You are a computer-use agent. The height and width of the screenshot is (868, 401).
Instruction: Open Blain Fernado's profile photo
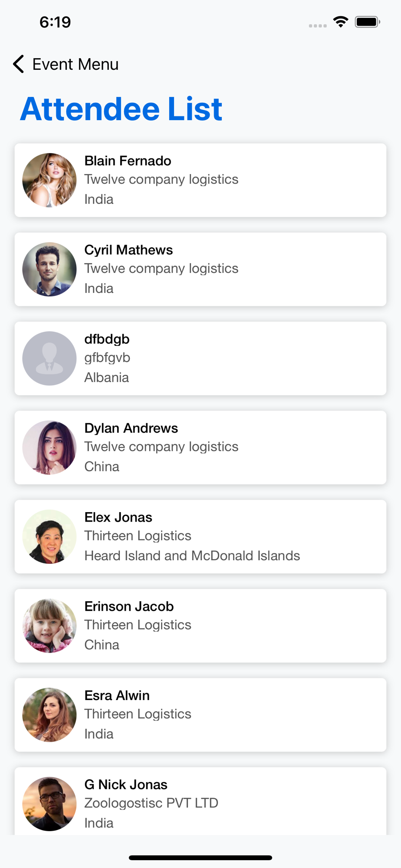(49, 180)
